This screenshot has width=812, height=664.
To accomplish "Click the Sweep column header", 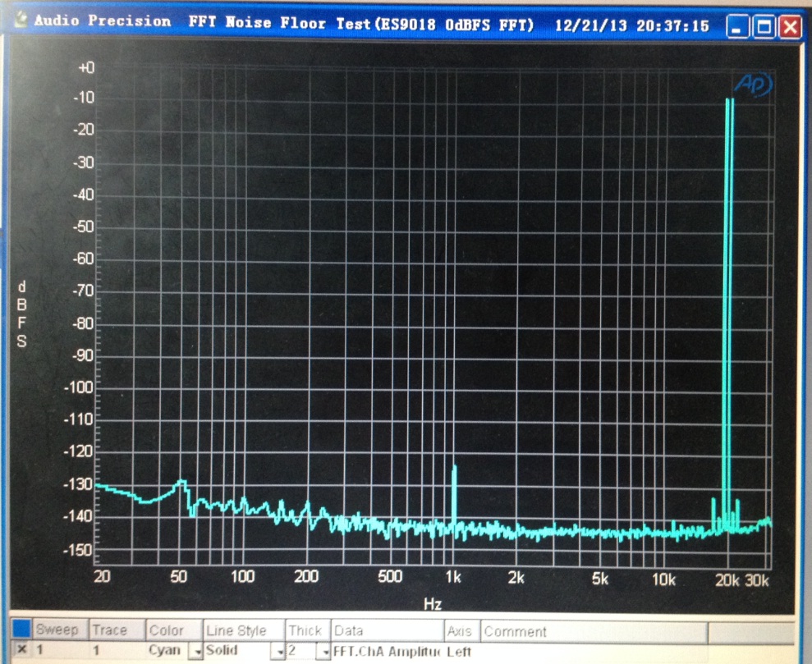I will (x=60, y=630).
